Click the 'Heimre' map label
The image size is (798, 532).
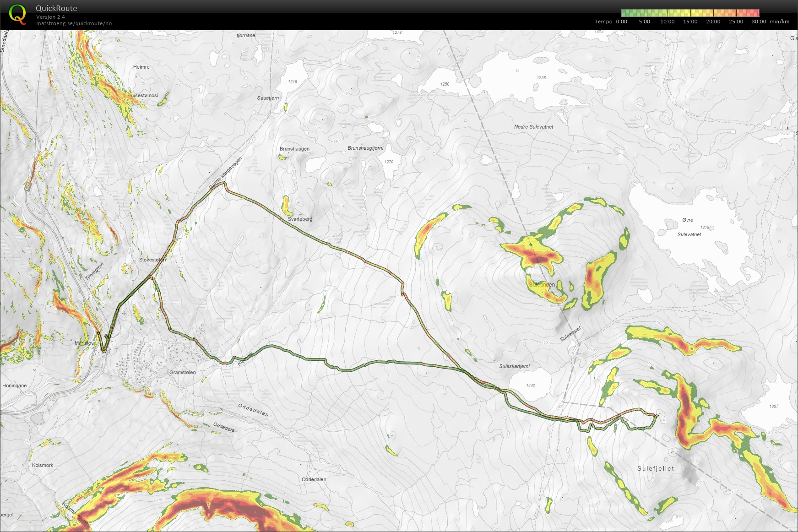click(141, 67)
